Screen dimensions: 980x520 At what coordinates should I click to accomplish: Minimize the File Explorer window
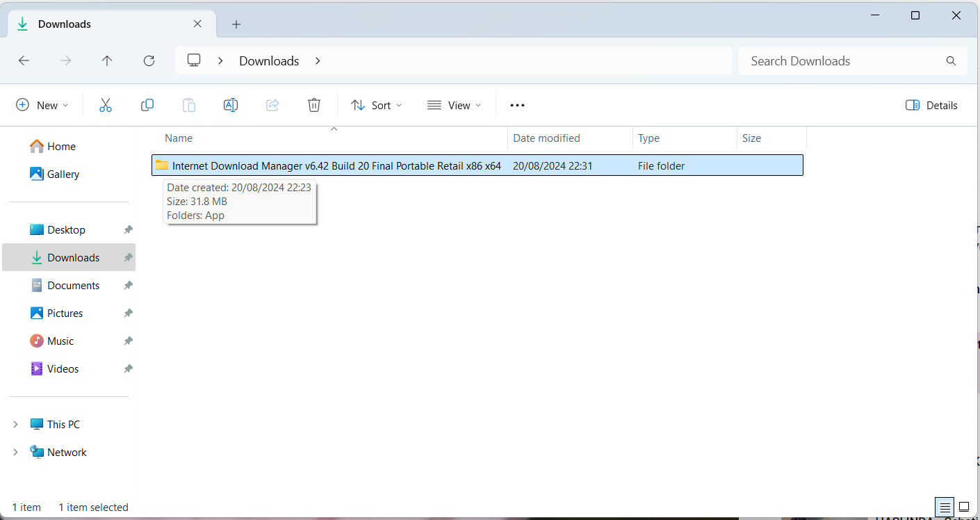click(x=874, y=15)
